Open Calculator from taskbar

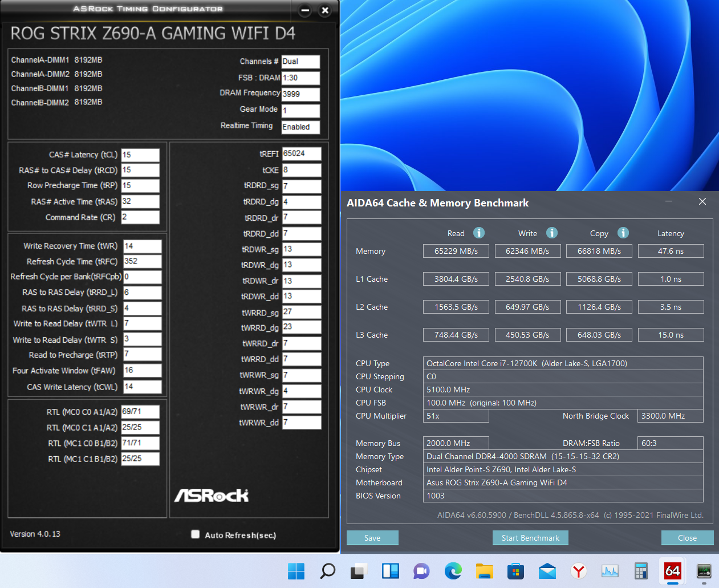tap(641, 571)
